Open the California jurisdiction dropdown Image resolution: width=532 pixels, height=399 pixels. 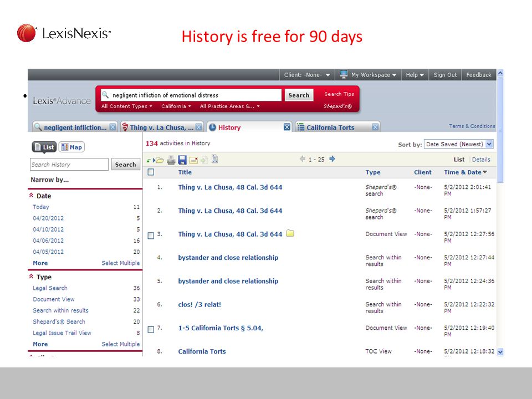point(176,106)
